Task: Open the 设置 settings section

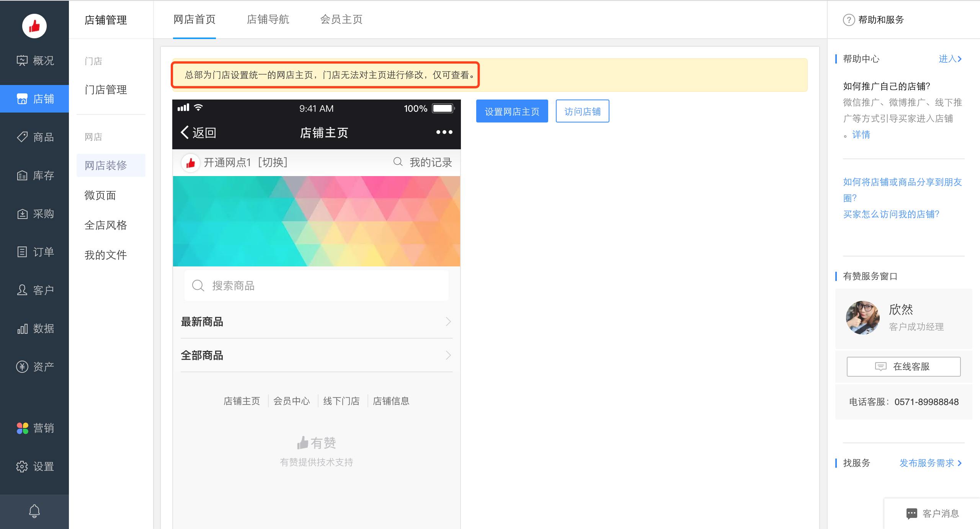Action: pos(34,466)
